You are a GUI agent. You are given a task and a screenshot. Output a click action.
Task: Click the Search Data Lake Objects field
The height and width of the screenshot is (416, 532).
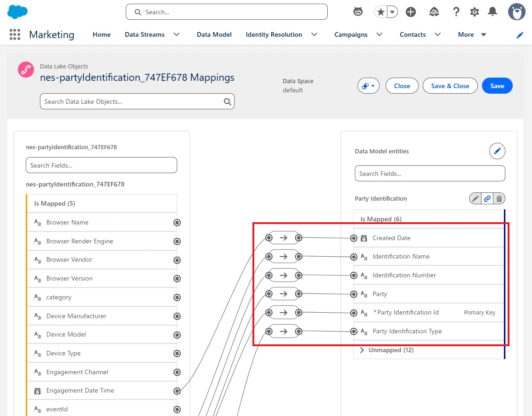click(137, 101)
